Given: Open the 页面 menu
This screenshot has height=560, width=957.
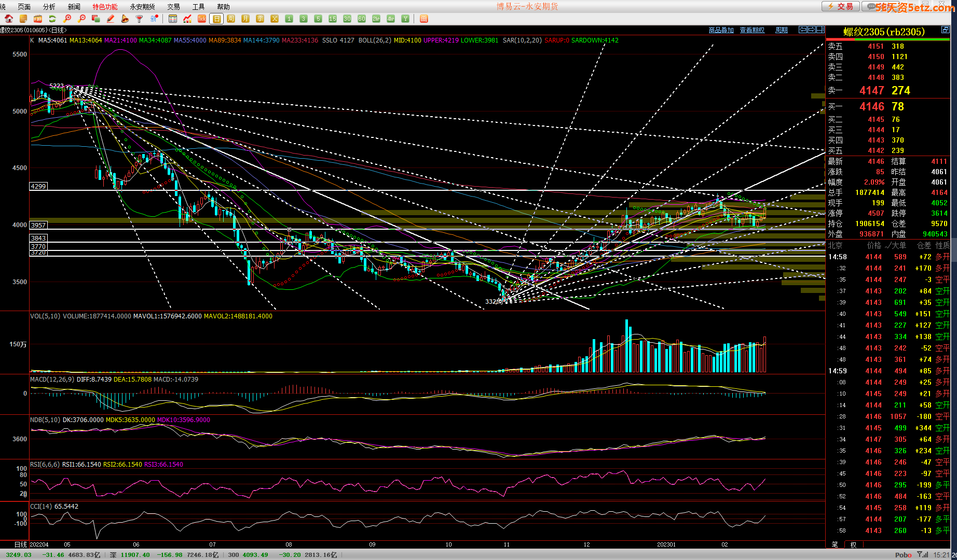Looking at the screenshot, I should 24,7.
